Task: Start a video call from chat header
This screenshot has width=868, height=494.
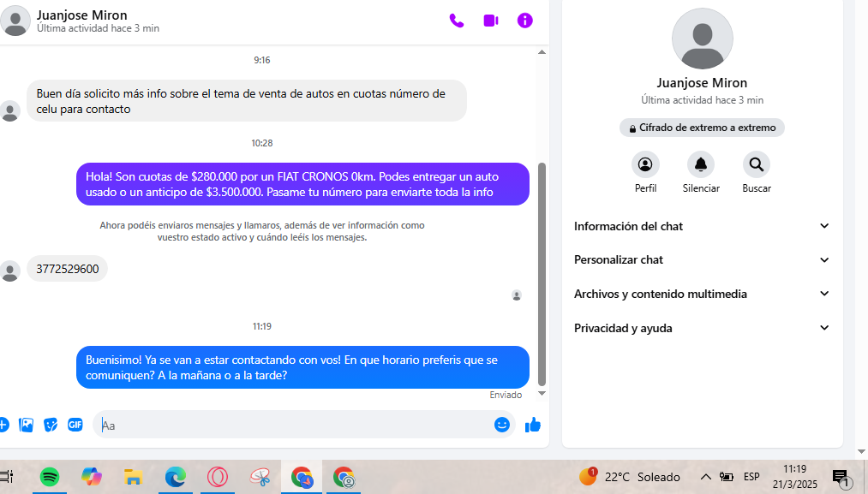Action: tap(491, 21)
